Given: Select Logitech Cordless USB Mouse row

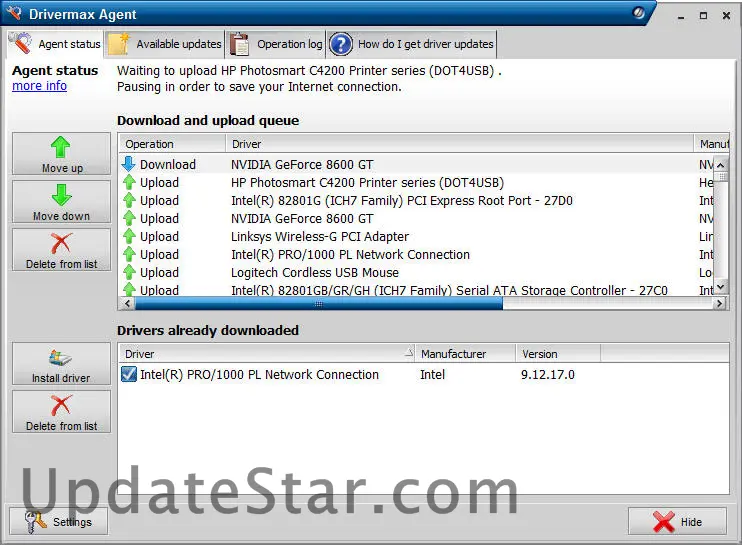Looking at the screenshot, I should 315,272.
